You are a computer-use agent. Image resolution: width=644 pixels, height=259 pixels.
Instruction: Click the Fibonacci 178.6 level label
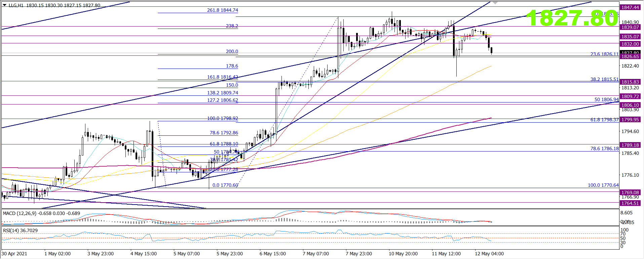pos(232,66)
